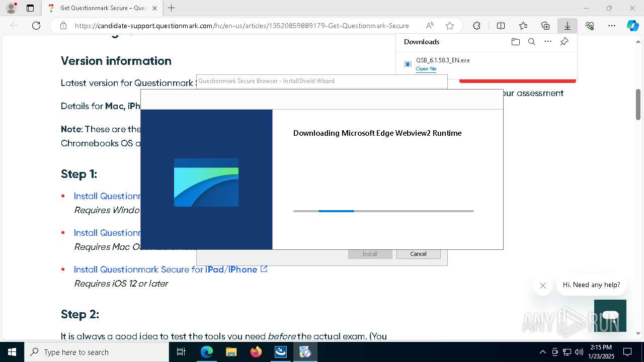Click the Hi. Need any help? message
Viewport: 644px width, 362px height.
[x=591, y=285]
